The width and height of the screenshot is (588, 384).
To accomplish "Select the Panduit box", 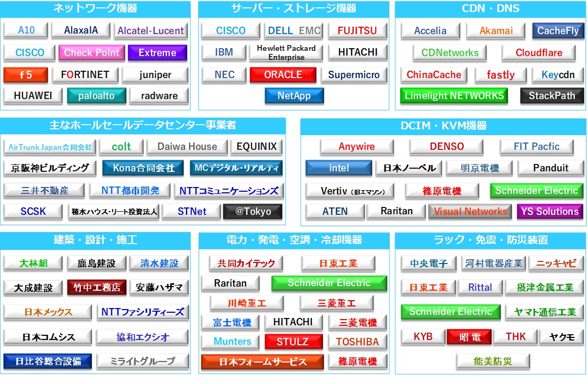I will (551, 168).
